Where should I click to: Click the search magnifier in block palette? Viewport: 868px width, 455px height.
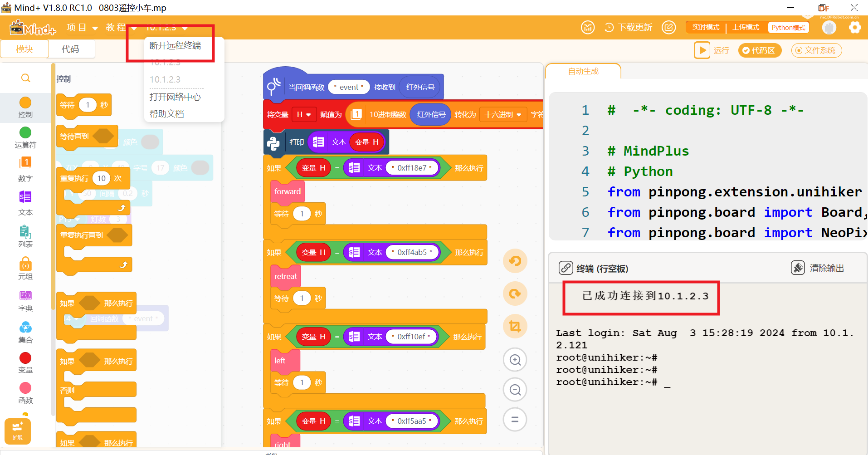(x=26, y=78)
